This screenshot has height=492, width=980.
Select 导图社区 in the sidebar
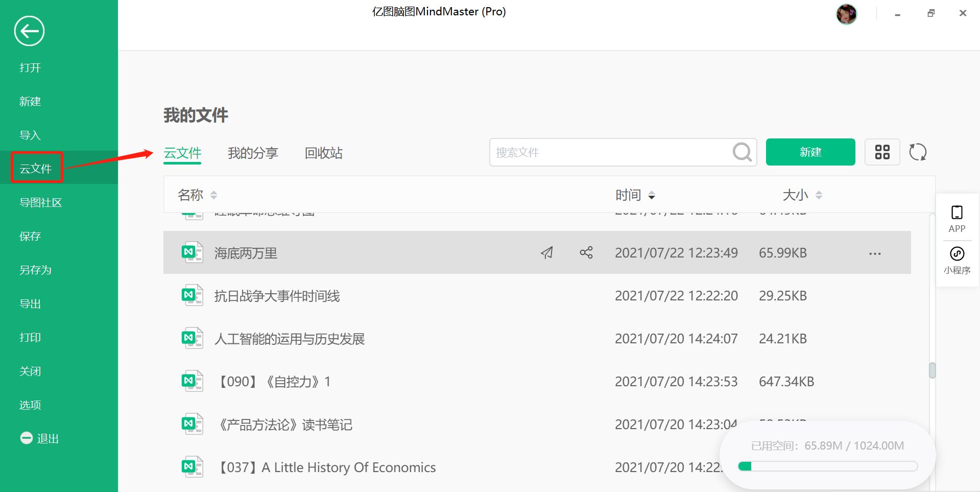point(41,203)
